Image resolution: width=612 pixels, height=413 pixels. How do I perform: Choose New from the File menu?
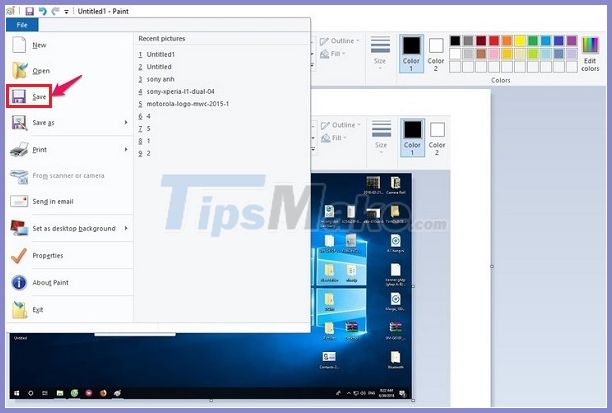(x=69, y=45)
